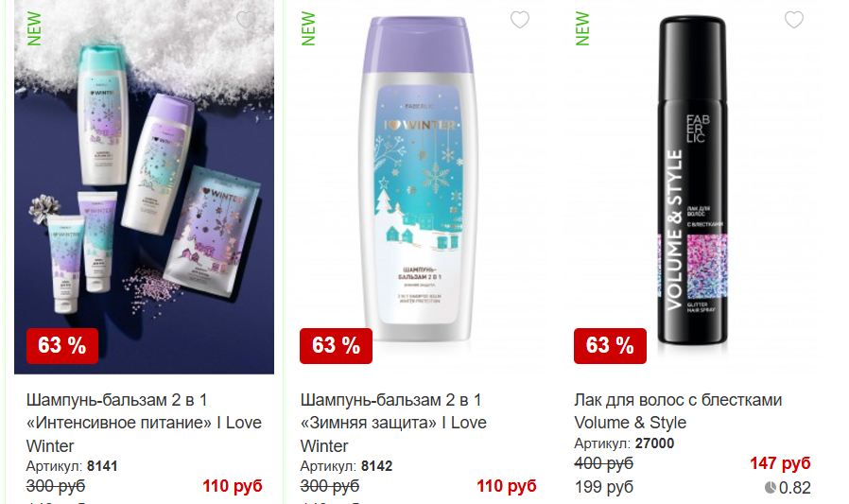Click clock icon beside 0.82 value

[770, 488]
